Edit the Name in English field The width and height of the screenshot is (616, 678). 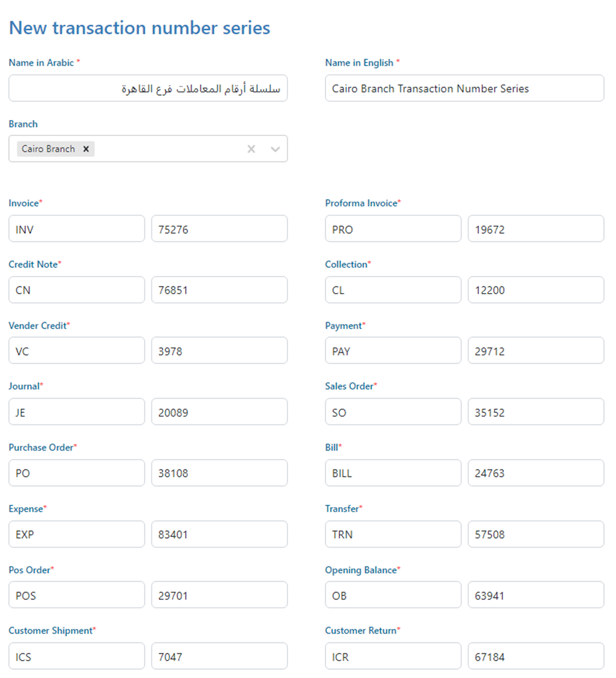[464, 88]
